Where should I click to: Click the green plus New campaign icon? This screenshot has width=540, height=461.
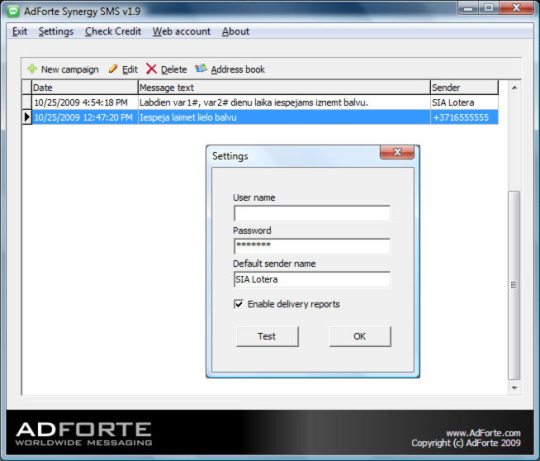(32, 69)
